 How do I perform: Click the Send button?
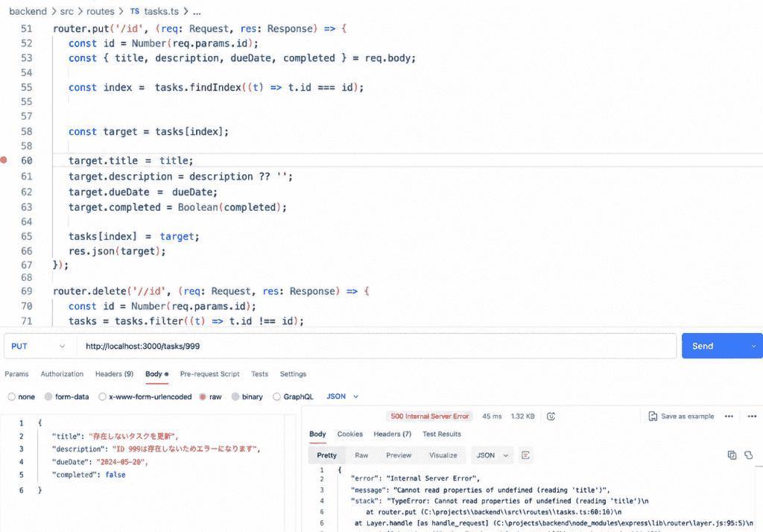pos(703,346)
